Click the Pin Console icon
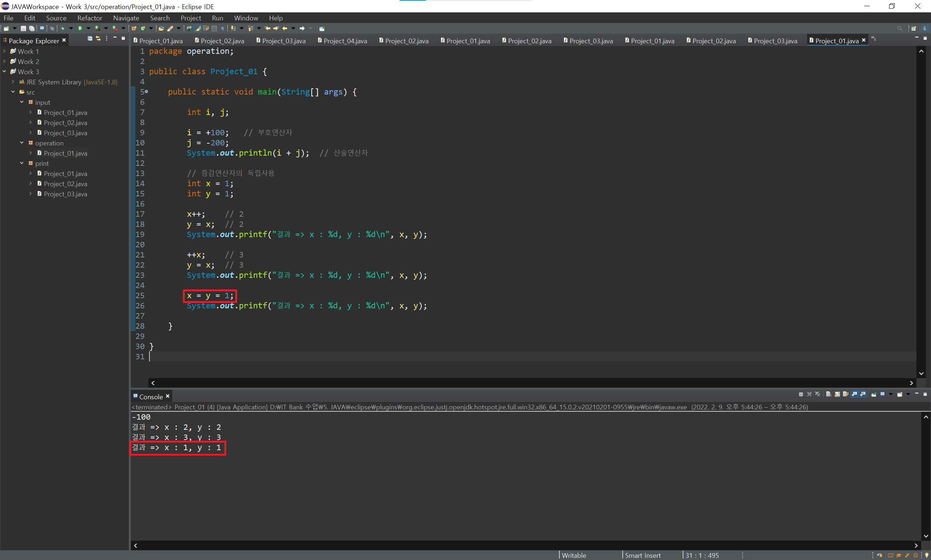 (x=874, y=394)
